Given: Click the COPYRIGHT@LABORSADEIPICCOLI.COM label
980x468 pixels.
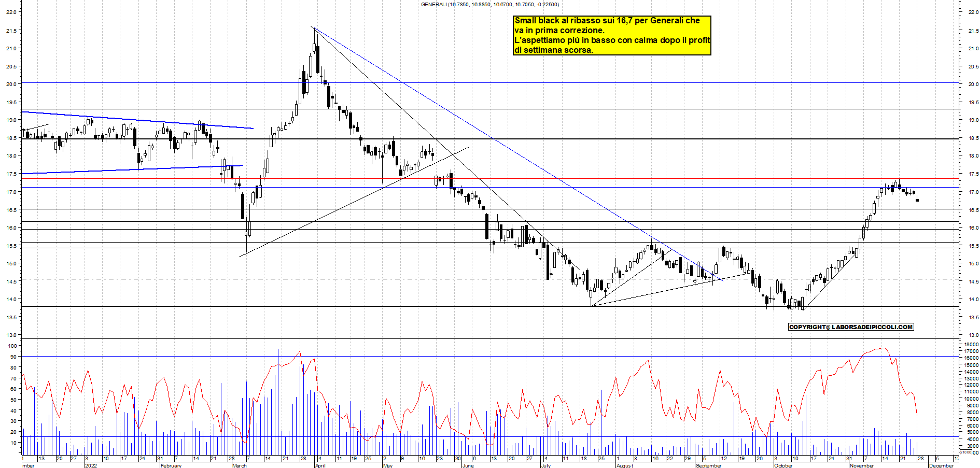Looking at the screenshot, I should 851,327.
